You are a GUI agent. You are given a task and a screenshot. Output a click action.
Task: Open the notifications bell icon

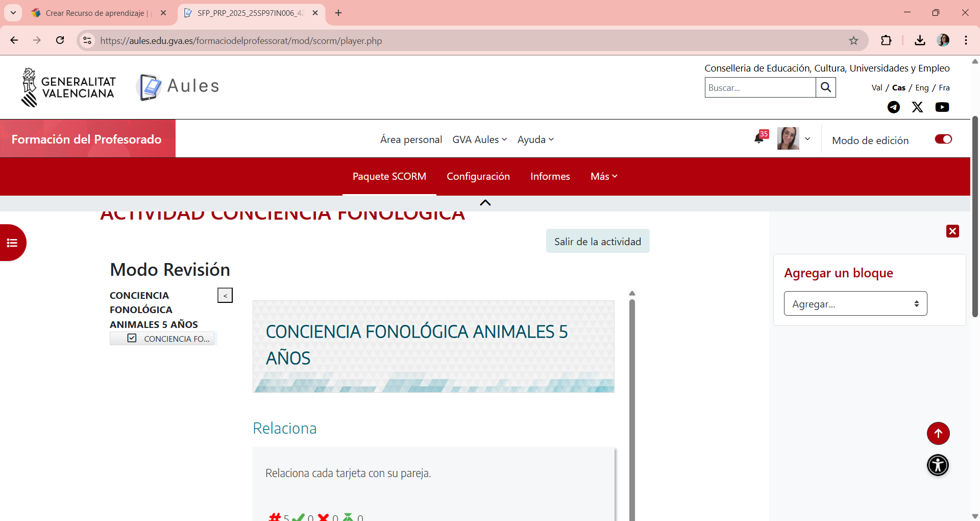(x=759, y=139)
